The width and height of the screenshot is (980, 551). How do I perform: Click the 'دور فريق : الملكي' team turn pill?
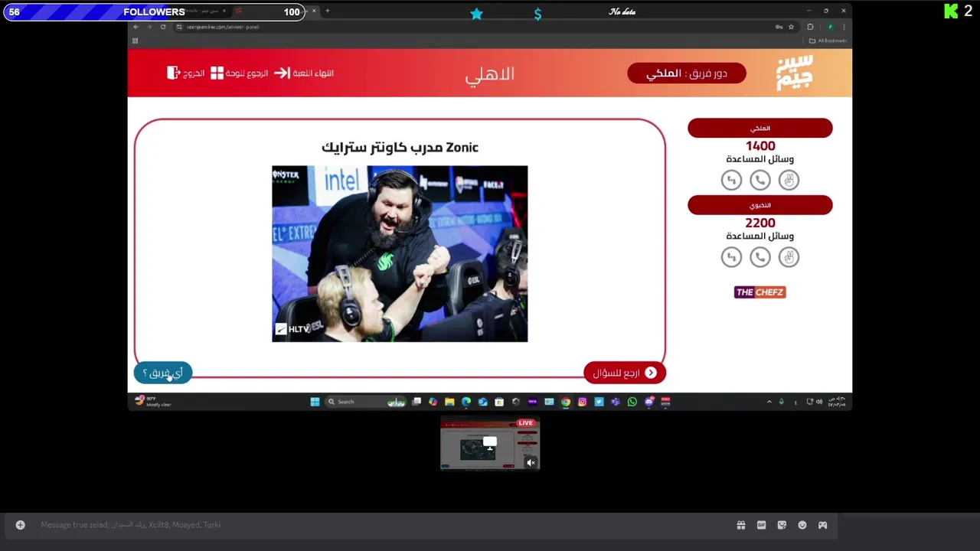pos(686,73)
